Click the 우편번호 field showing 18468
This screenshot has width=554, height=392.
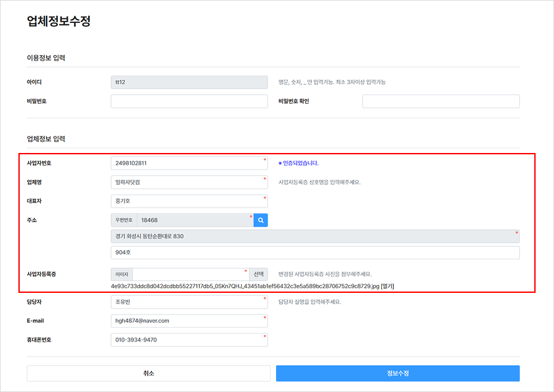click(195, 220)
